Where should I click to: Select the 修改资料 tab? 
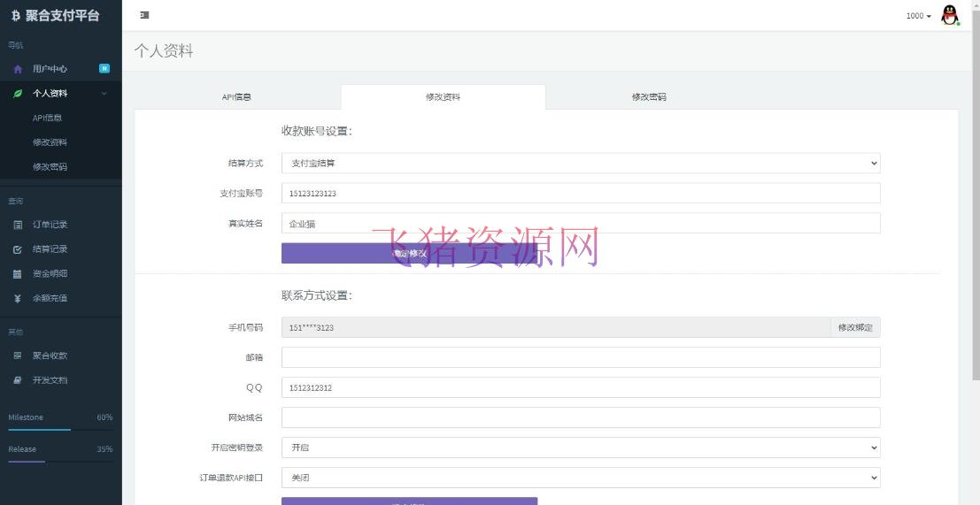[444, 97]
